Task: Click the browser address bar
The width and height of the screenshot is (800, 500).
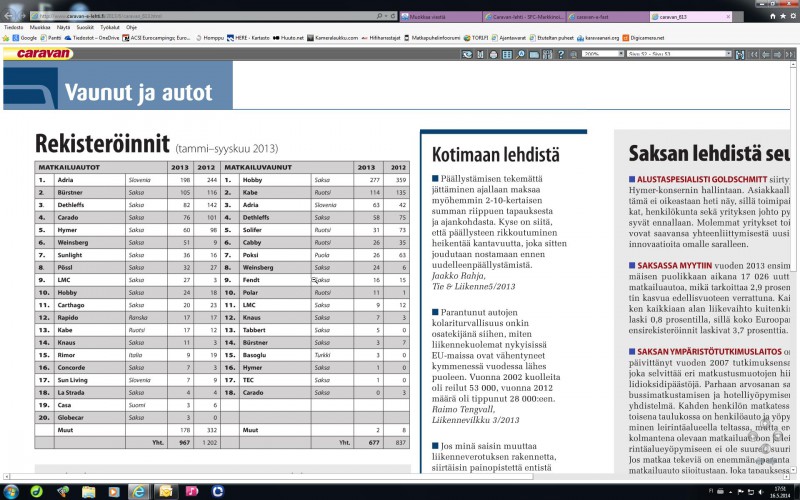Action: (200, 16)
